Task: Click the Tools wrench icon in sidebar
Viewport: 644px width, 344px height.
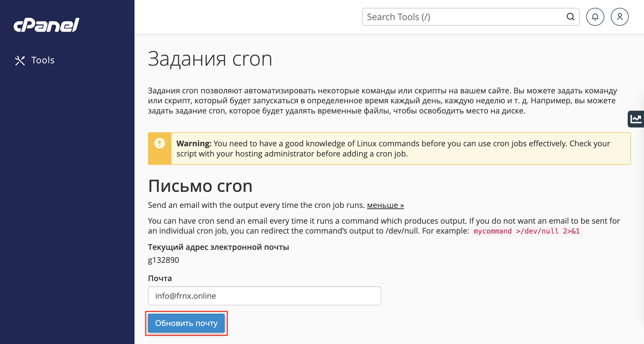Action: coord(20,61)
